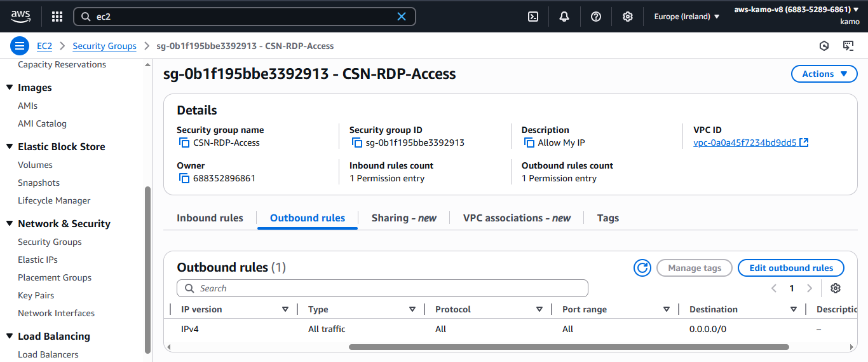Copy the owner account number
This screenshot has height=362, width=868.
(x=184, y=178)
